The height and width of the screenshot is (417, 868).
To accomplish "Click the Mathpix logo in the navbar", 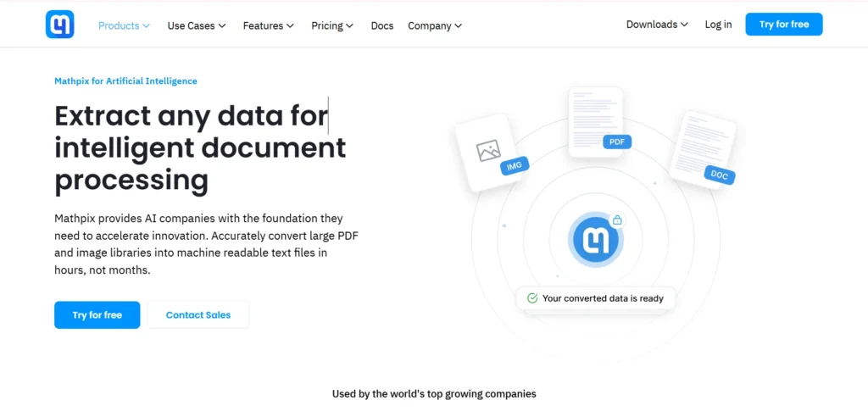I will point(60,25).
